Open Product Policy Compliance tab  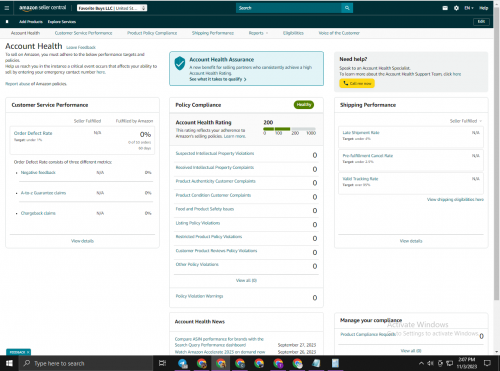(x=152, y=33)
